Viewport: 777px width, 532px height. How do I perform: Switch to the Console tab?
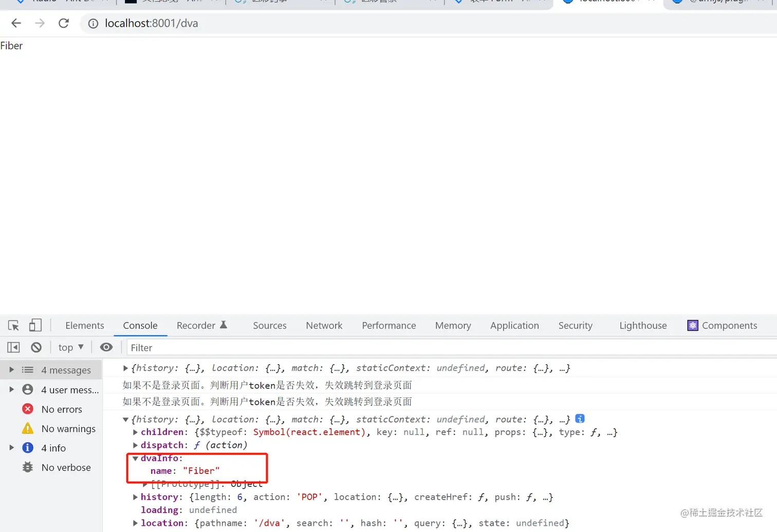click(x=140, y=326)
